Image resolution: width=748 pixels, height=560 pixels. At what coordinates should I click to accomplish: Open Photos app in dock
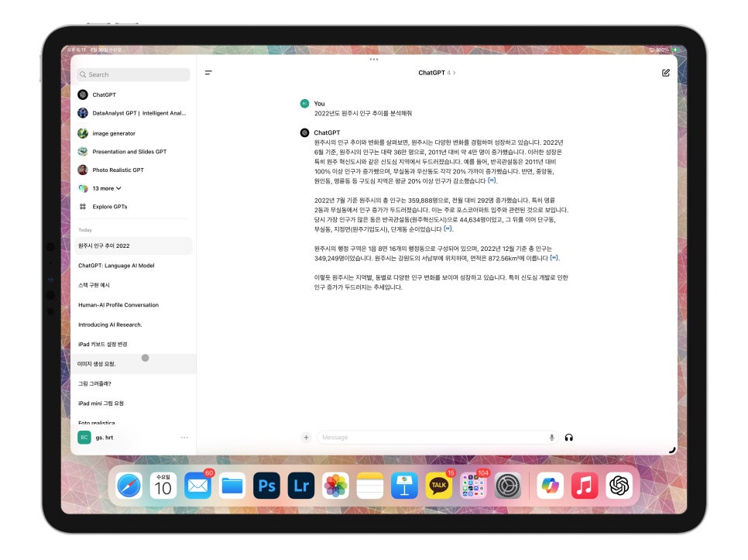click(336, 486)
